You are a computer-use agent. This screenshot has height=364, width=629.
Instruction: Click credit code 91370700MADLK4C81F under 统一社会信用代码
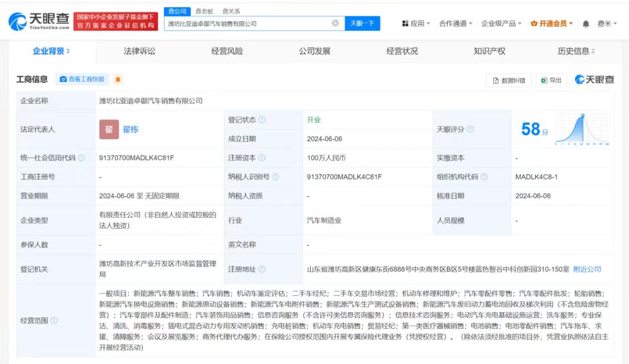tap(137, 158)
